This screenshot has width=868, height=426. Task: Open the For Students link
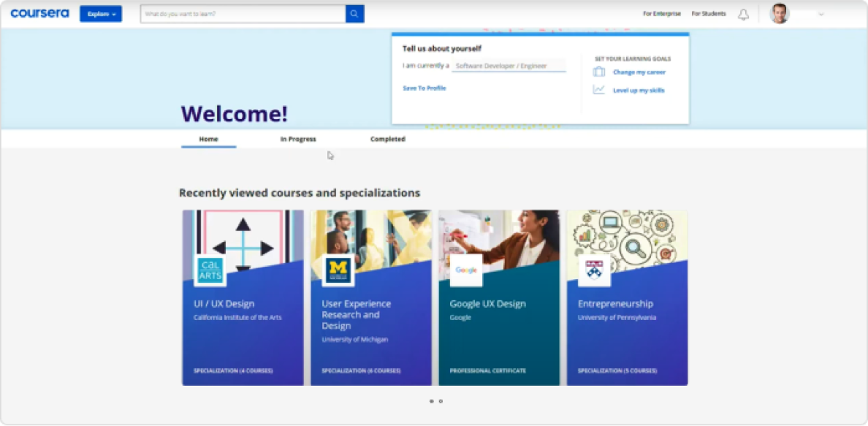(709, 14)
